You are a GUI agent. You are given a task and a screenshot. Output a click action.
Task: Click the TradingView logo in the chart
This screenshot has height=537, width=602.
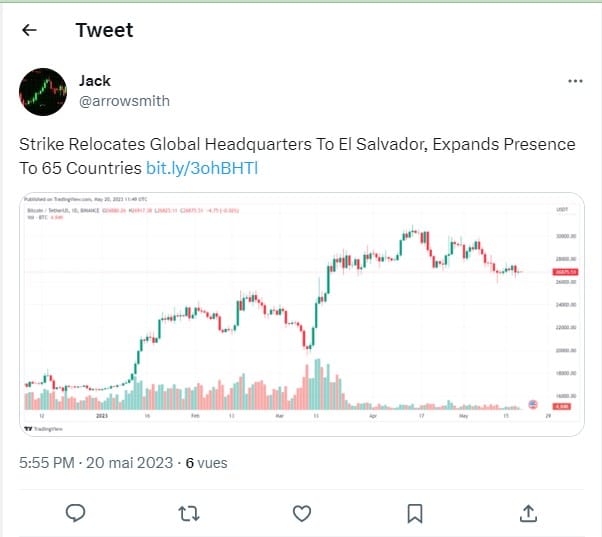[x=43, y=429]
